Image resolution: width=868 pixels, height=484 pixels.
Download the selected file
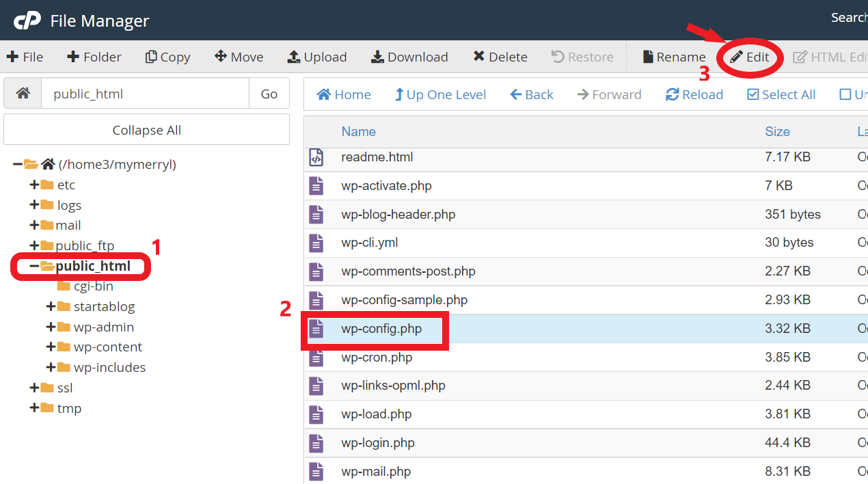click(409, 57)
